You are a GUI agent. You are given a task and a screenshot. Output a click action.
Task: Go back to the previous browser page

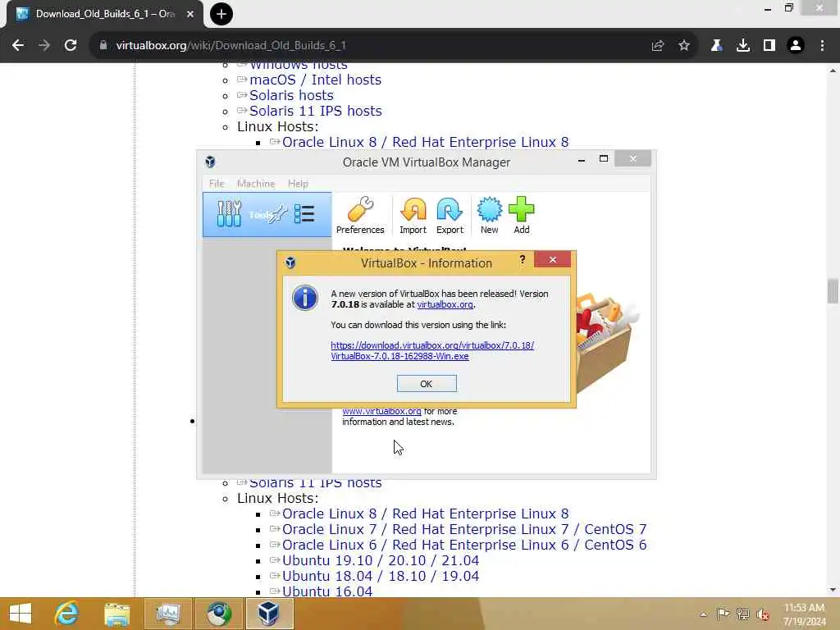point(18,46)
